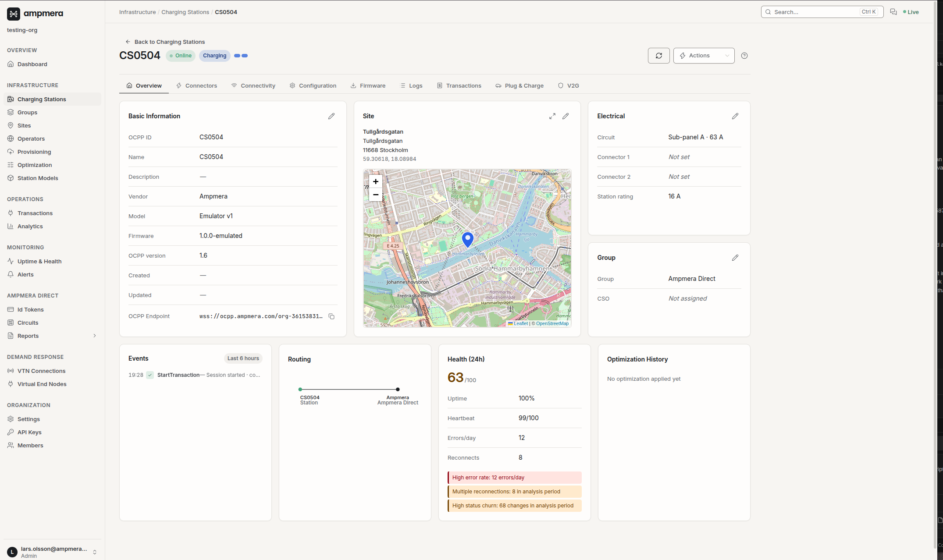Expand the Reports submenu chevron
The width and height of the screenshot is (943, 560).
[x=94, y=336]
